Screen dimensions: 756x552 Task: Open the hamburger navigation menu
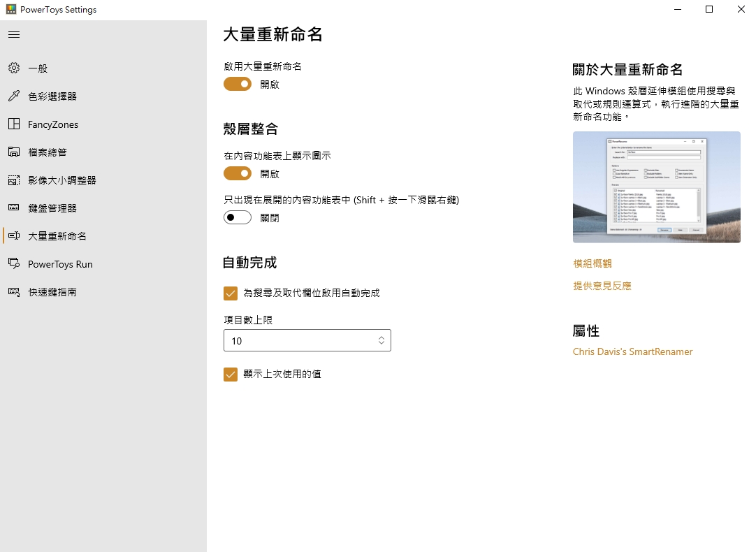pos(14,35)
